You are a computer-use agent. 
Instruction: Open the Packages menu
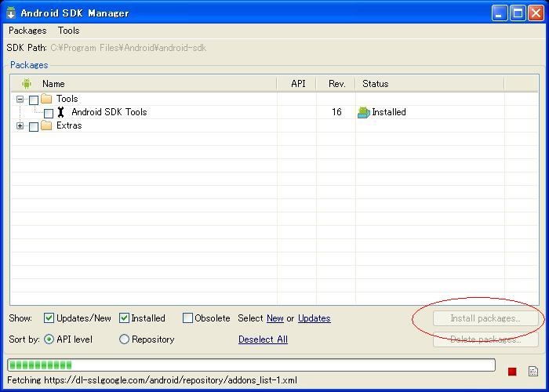pyautogui.click(x=27, y=31)
